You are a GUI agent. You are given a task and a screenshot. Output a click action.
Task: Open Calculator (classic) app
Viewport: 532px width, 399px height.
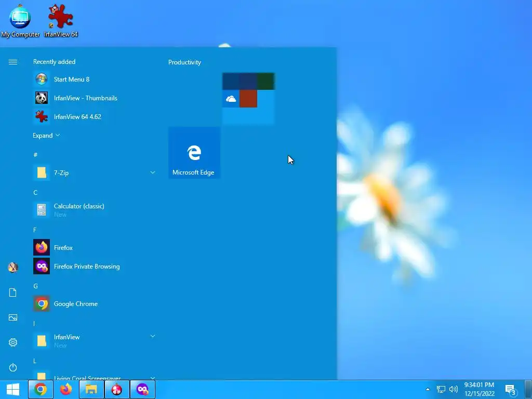pos(94,210)
